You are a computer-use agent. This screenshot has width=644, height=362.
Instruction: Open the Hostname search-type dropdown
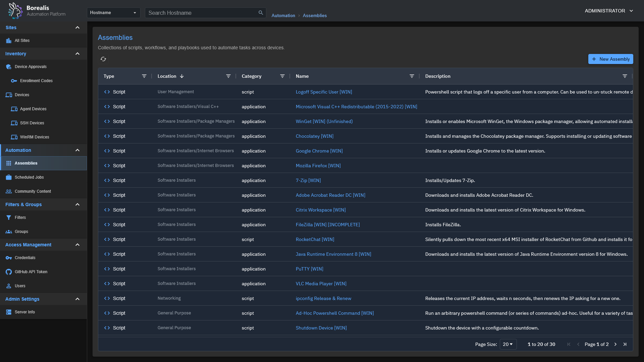point(113,13)
